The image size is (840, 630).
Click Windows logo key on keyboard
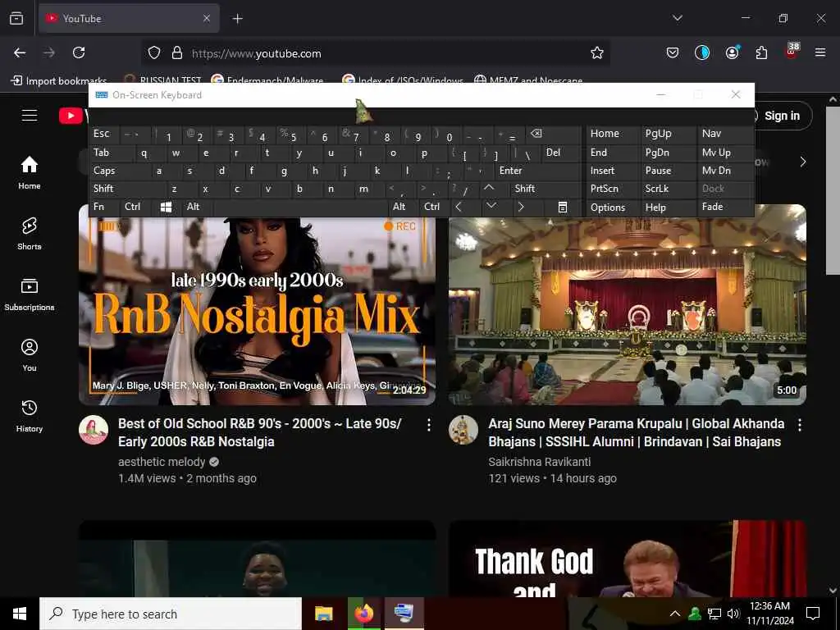(x=166, y=207)
